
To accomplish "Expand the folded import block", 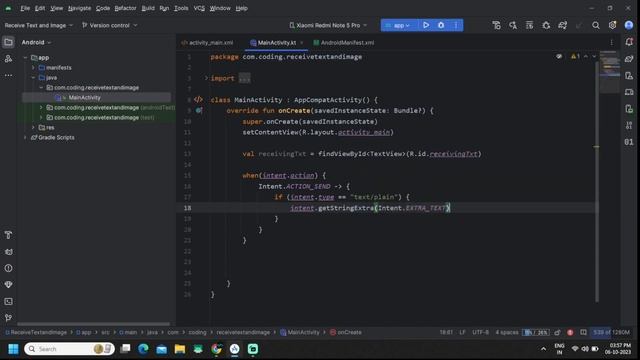I will pyautogui.click(x=206, y=78).
